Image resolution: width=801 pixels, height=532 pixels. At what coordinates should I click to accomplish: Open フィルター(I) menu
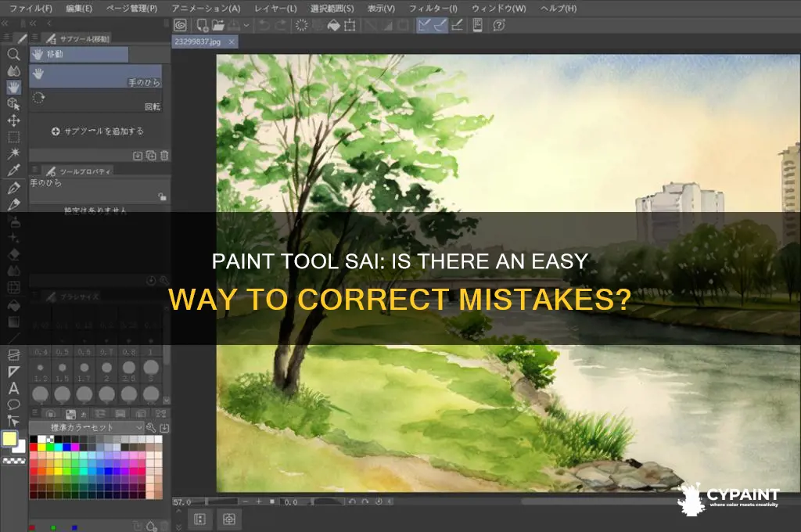click(x=433, y=8)
